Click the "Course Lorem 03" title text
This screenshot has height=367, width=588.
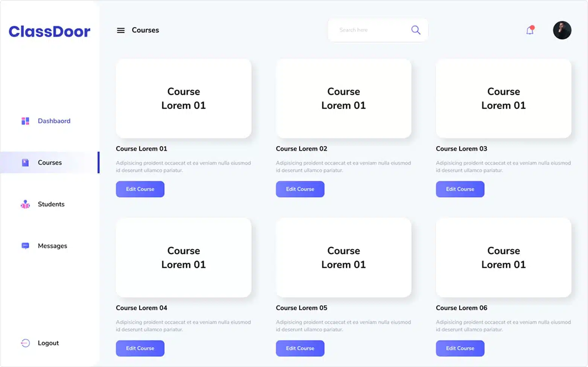click(x=462, y=149)
